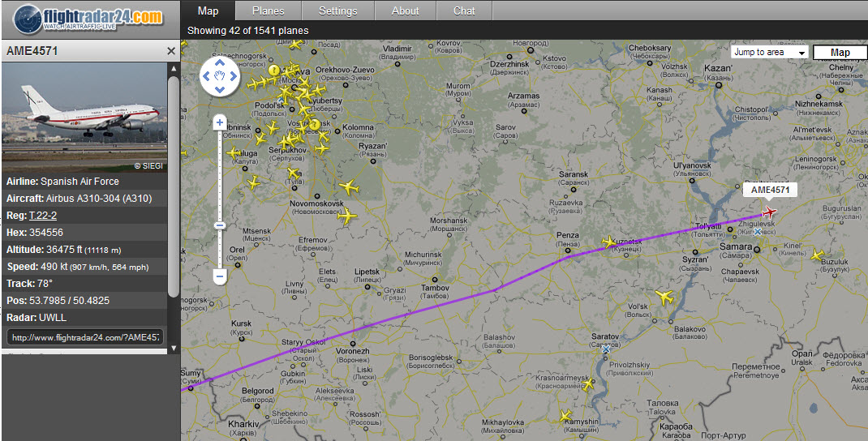The image size is (868, 441).
Task: Zoom out with the minus button
Action: click(x=220, y=276)
